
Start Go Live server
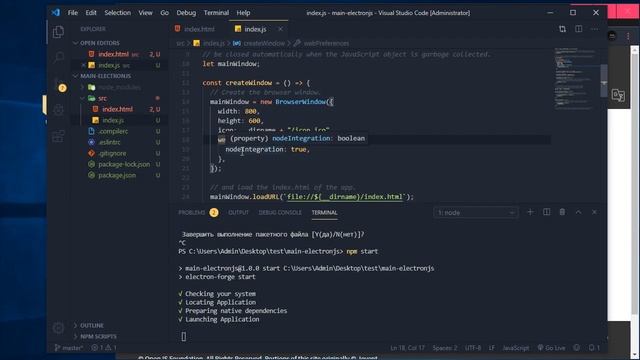pyautogui.click(x=551, y=348)
